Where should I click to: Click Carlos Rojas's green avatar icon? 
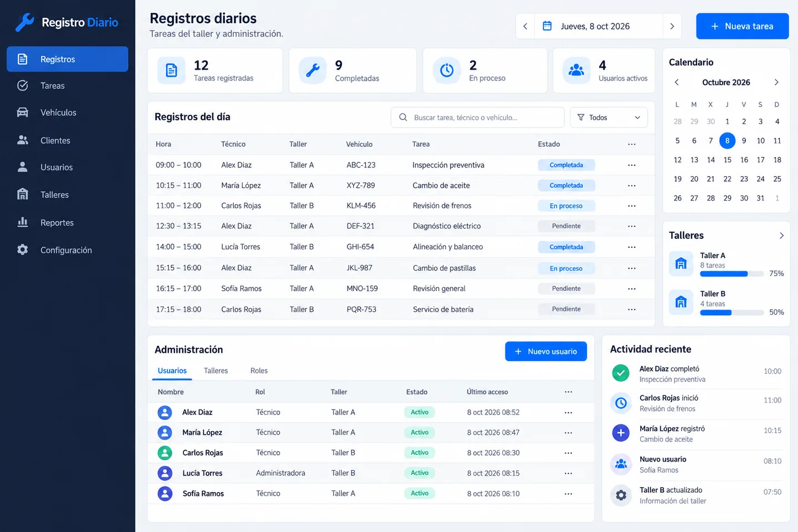pos(165,453)
